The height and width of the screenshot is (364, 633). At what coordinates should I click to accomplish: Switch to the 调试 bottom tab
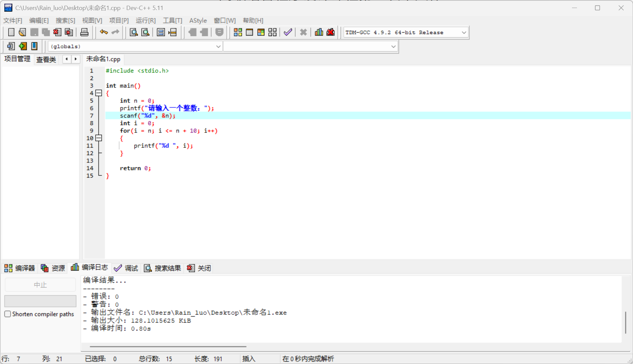126,268
